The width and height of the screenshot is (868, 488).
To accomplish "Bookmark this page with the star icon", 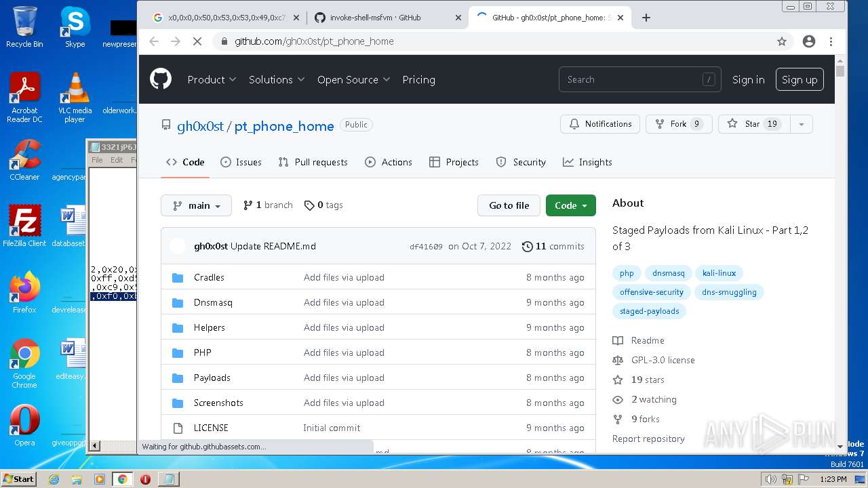I will point(782,41).
